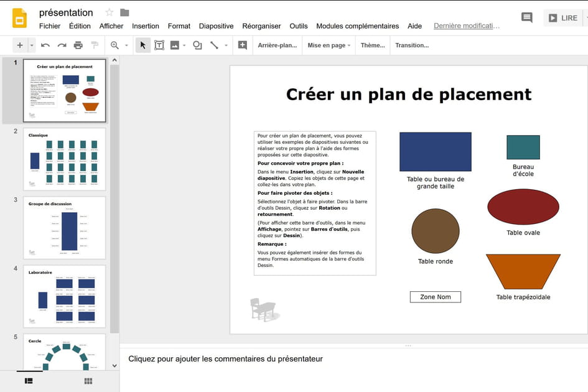Open the Transition panel
The width and height of the screenshot is (588, 392).
[x=412, y=45]
